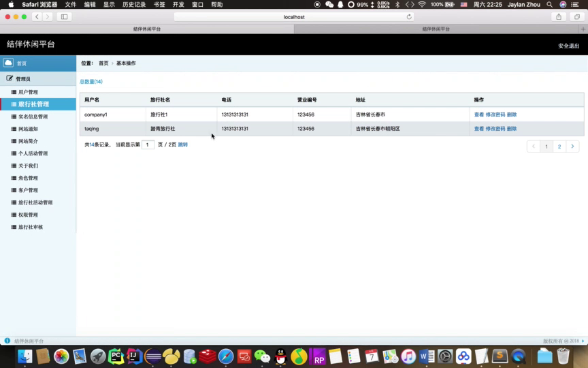
Task: Open iTunes from the Dock
Action: [x=408, y=356]
